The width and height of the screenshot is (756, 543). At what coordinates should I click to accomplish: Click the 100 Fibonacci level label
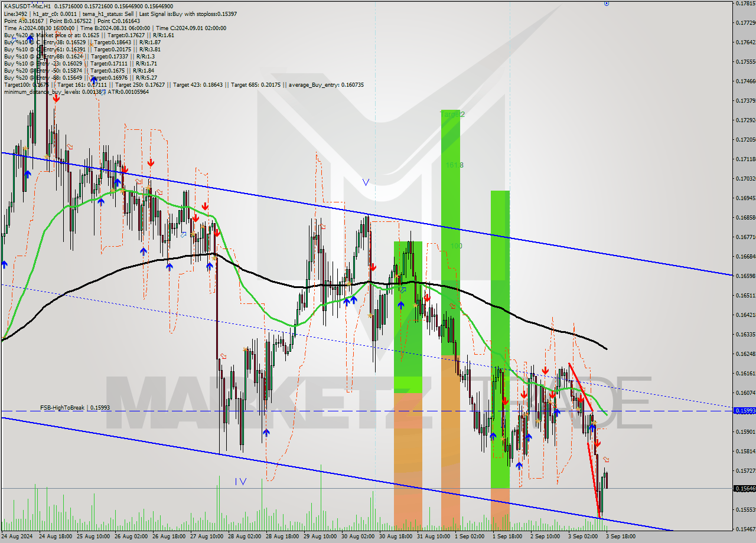pyautogui.click(x=456, y=246)
